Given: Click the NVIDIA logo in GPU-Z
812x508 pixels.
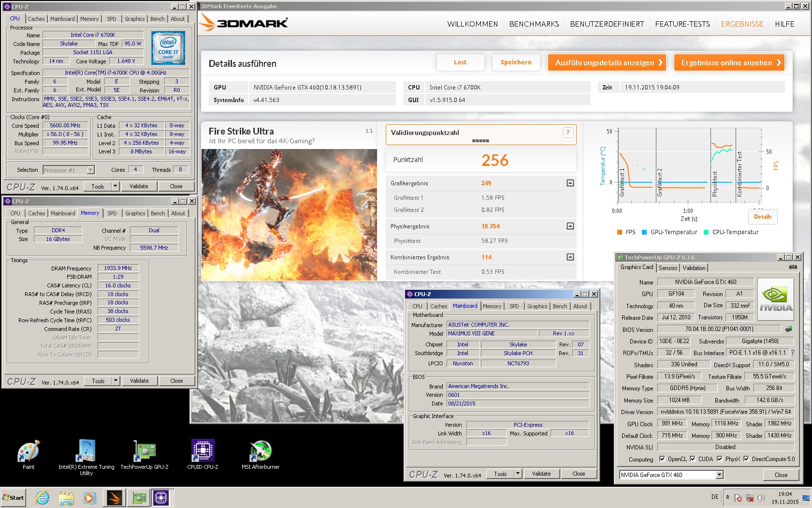Looking at the screenshot, I should click(x=776, y=299).
